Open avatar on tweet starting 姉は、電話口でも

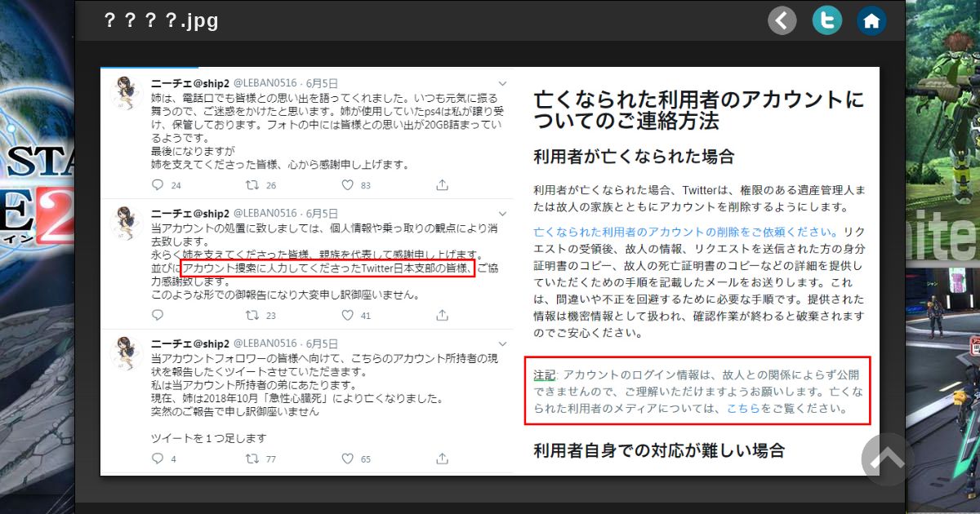point(127,91)
